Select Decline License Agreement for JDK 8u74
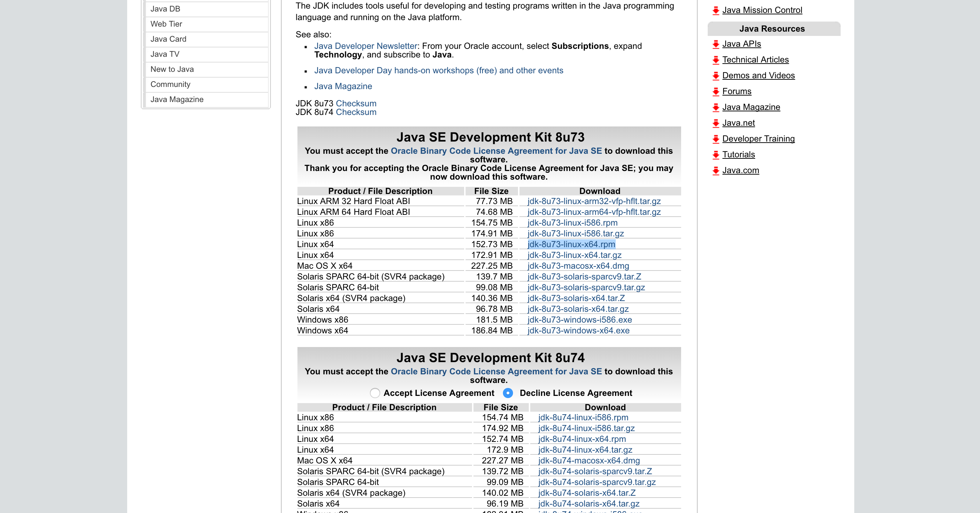 (508, 393)
